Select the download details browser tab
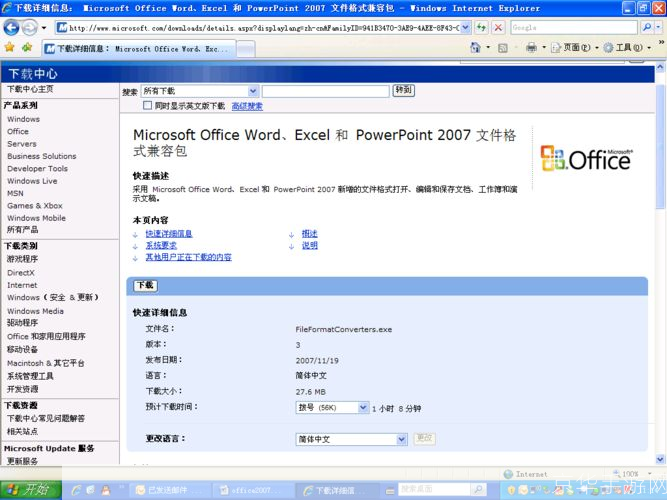Viewport: 667px width, 500px height. (139, 49)
